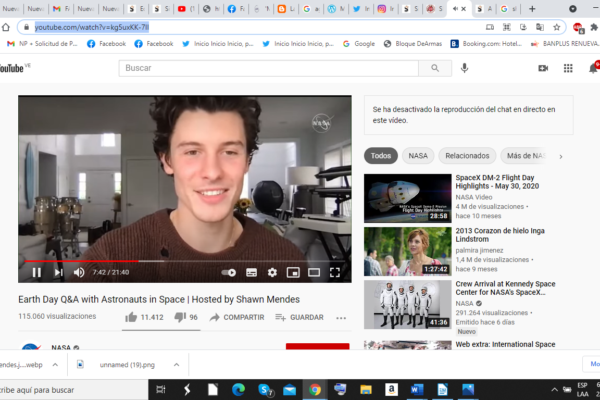Open the Booking.com bookmark

click(x=486, y=44)
